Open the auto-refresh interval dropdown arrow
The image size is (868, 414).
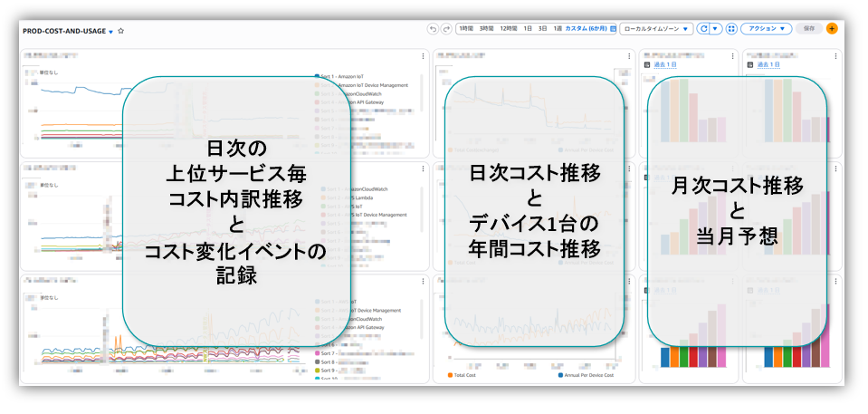click(716, 29)
